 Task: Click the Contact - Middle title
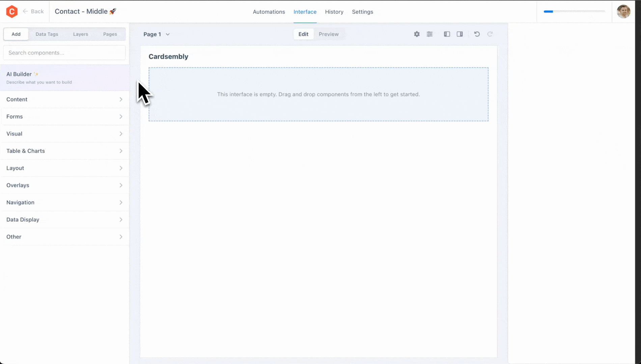point(81,11)
